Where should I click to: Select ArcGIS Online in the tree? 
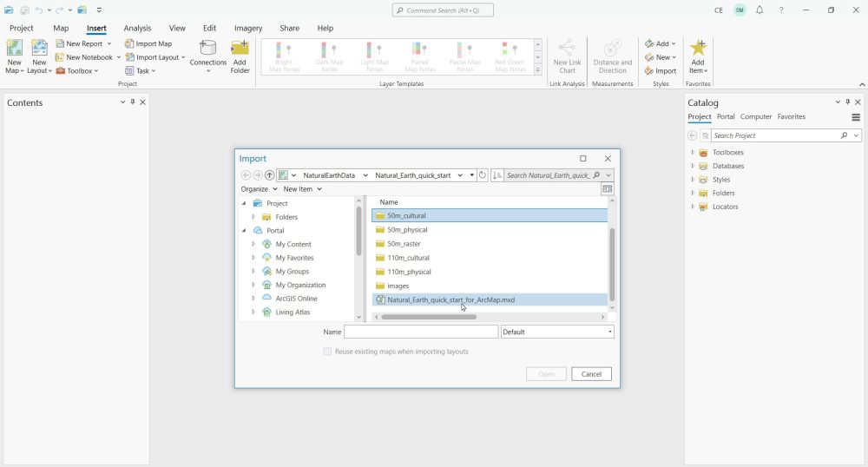coord(296,299)
